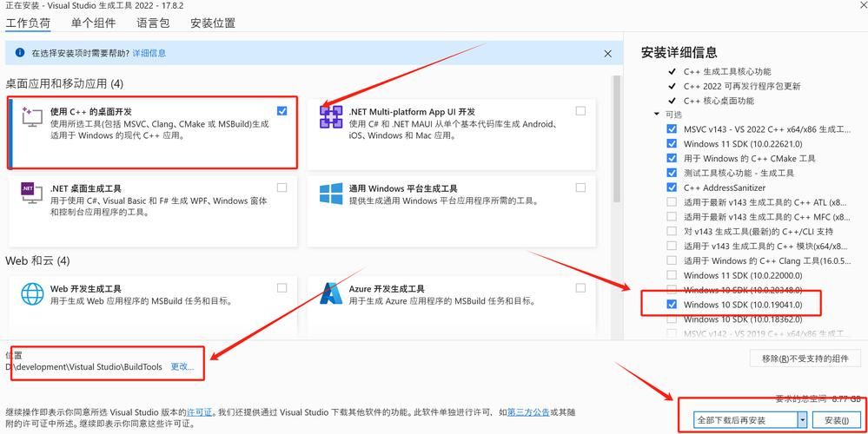
Task: Check Windows 11 SDK (10.0.22000.0)
Action: click(672, 275)
